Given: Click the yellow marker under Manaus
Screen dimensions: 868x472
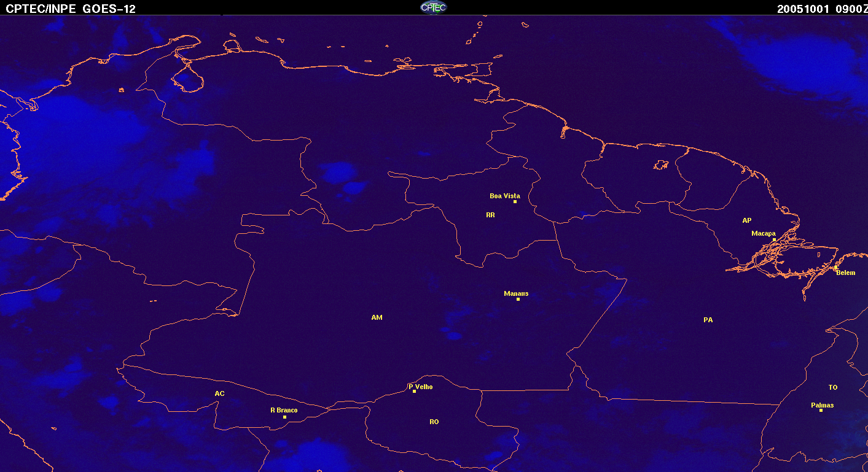Looking at the screenshot, I should coord(518,299).
